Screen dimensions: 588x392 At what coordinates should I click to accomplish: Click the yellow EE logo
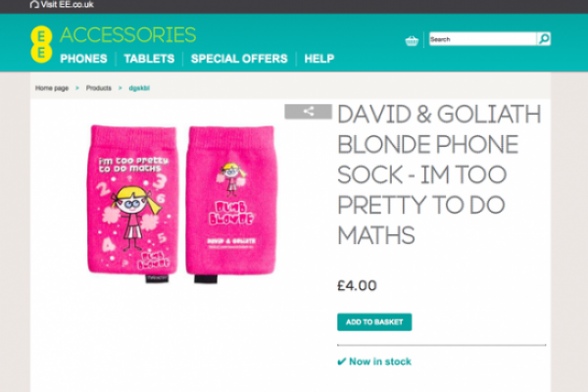pyautogui.click(x=41, y=44)
